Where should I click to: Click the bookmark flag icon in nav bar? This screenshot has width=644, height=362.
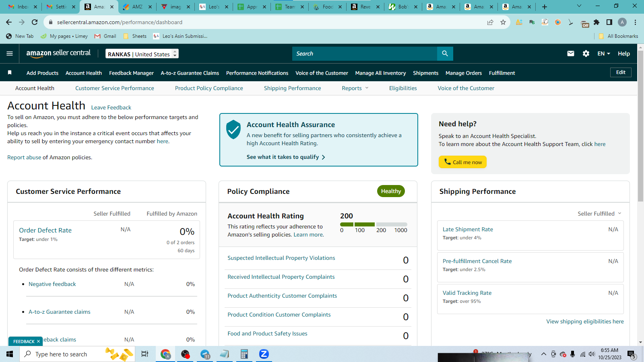[10, 73]
